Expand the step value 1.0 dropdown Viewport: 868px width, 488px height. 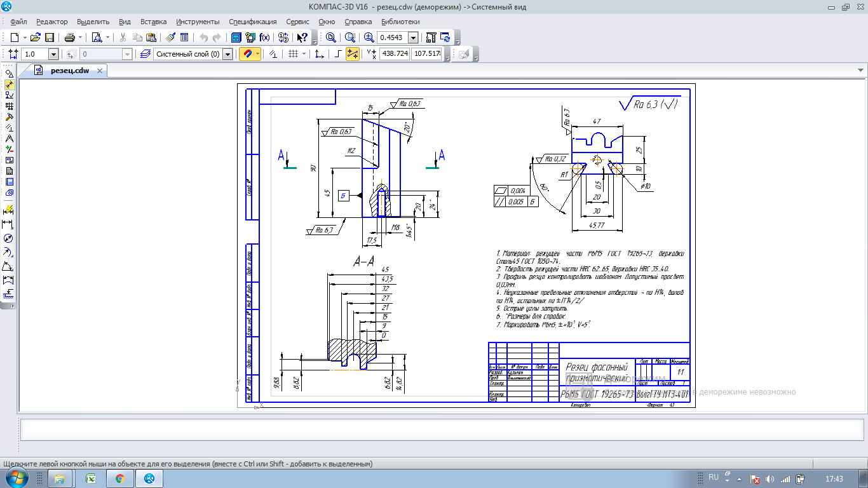click(x=53, y=55)
